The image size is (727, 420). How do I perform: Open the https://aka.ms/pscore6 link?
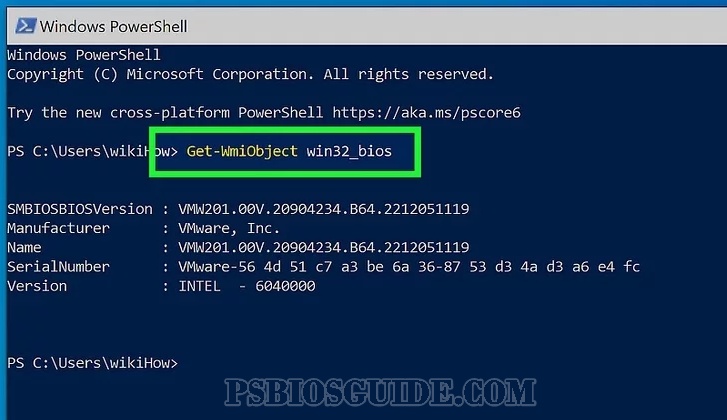coord(427,113)
